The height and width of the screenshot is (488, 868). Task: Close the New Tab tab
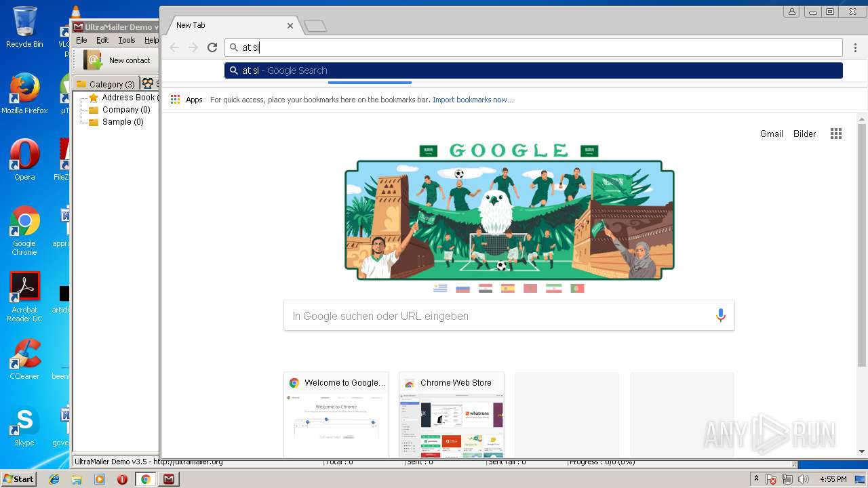coord(290,26)
